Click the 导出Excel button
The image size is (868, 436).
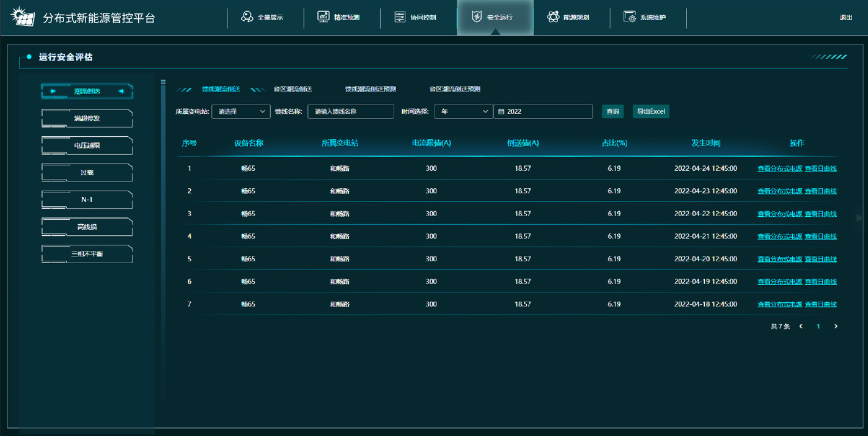tap(650, 112)
